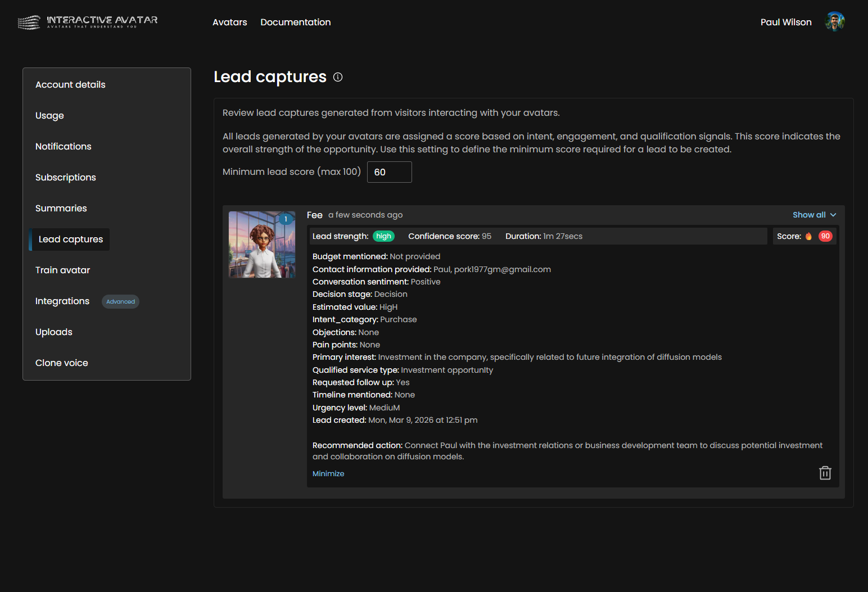Open the Clone voice section
The height and width of the screenshot is (592, 868).
point(61,363)
